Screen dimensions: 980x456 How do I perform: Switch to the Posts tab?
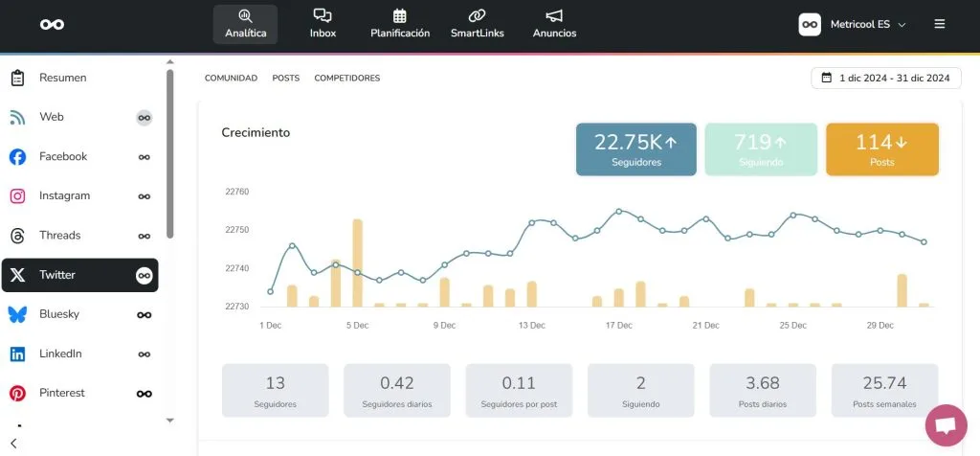click(x=285, y=79)
